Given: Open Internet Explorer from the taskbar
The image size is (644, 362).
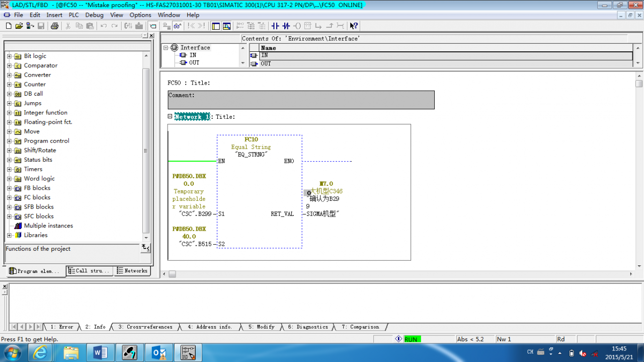Looking at the screenshot, I should click(40, 352).
